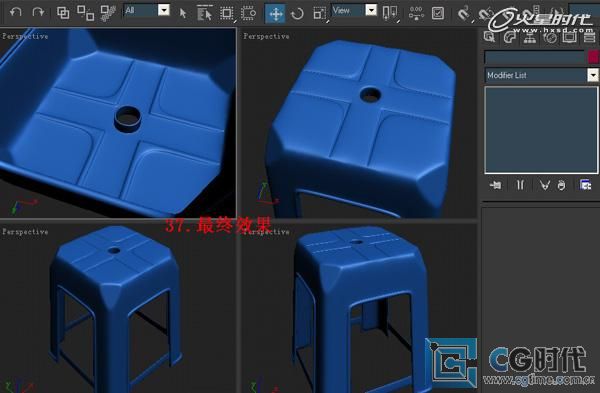The height and width of the screenshot is (393, 600).
Task: Activate the Select and Move tool
Action: [276, 14]
